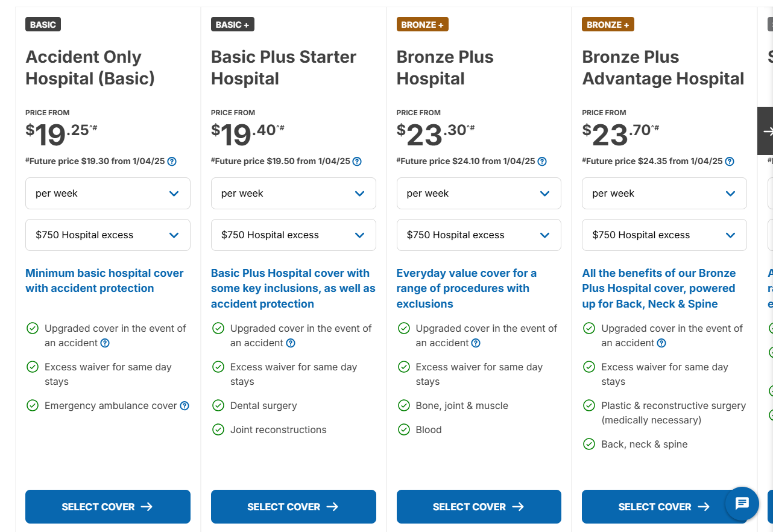Image resolution: width=773 pixels, height=532 pixels.
Task: Click accident info icon under Bronze Plus Hospital
Action: click(476, 343)
